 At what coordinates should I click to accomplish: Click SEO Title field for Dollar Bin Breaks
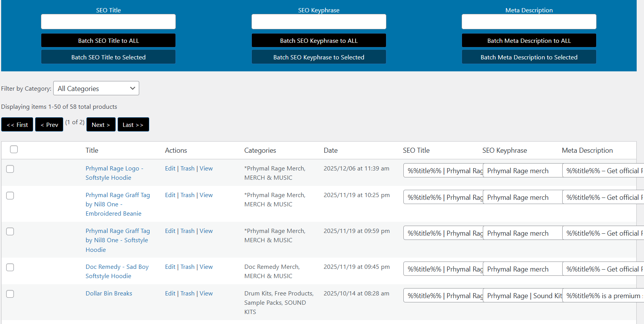click(x=443, y=295)
